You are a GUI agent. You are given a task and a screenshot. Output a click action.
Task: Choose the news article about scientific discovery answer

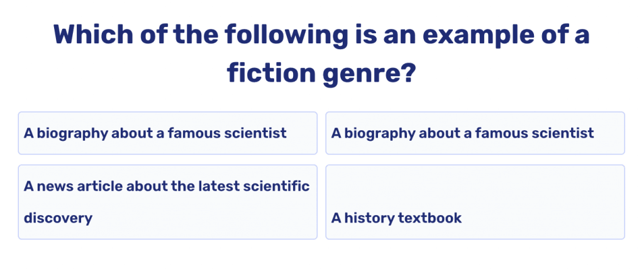coord(167,202)
